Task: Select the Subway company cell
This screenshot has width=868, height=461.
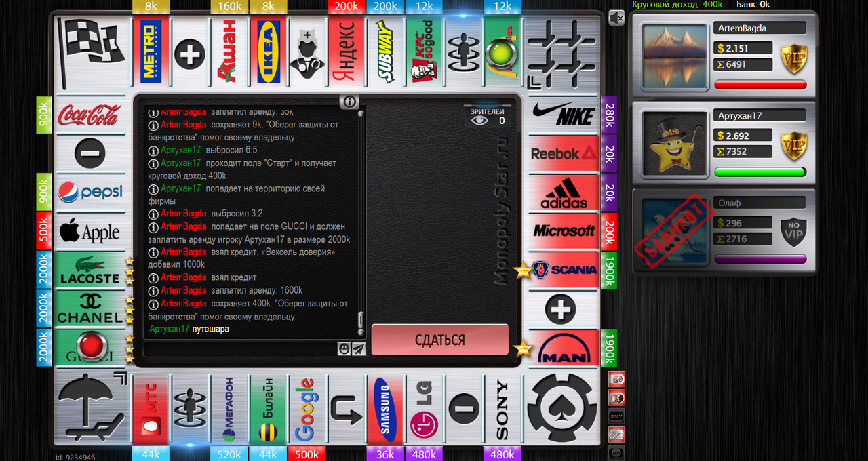Action: coord(386,51)
